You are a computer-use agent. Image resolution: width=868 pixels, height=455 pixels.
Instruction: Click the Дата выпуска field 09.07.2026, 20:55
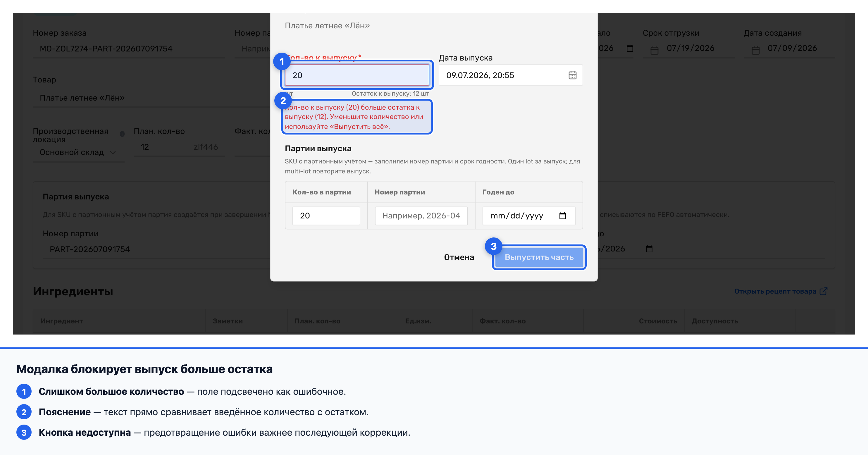(511, 75)
